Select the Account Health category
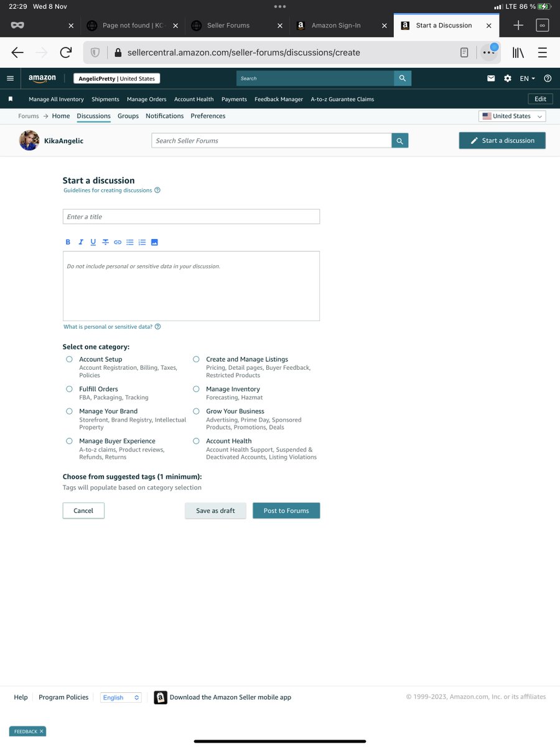 pos(196,441)
